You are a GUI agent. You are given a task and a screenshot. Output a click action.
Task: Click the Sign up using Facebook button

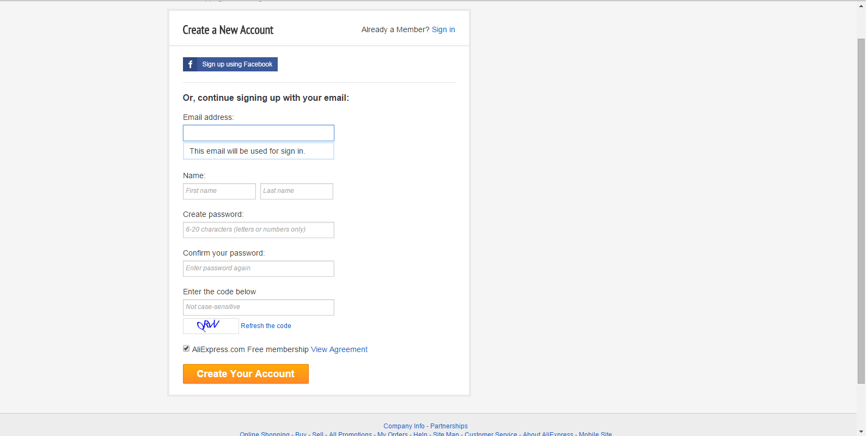pyautogui.click(x=237, y=64)
